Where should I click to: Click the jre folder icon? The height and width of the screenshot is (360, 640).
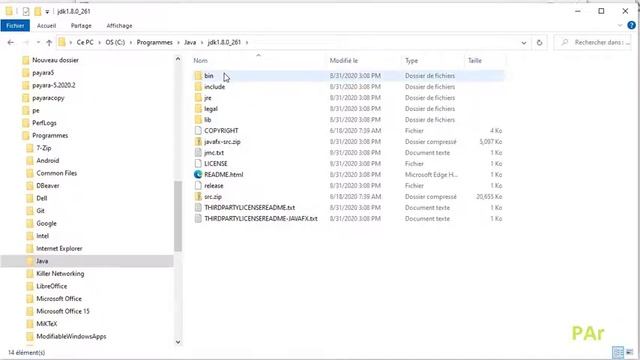198,98
